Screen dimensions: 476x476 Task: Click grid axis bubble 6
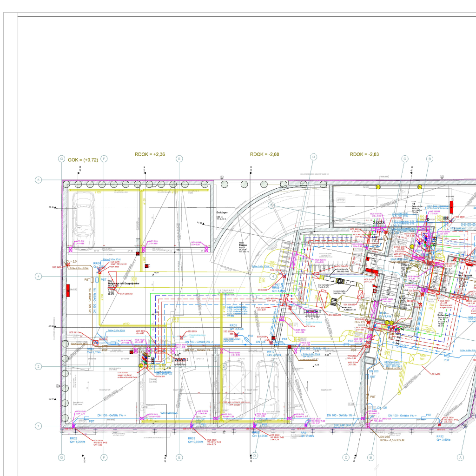[39, 180]
